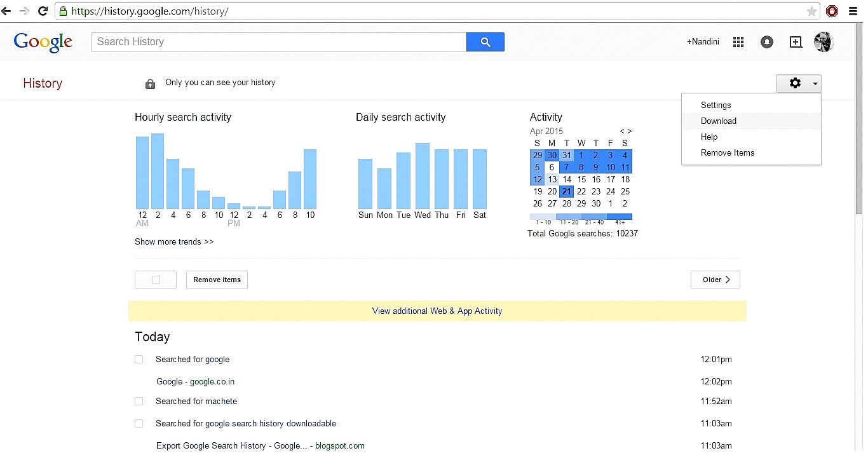Click the gear settings icon

[x=795, y=83]
